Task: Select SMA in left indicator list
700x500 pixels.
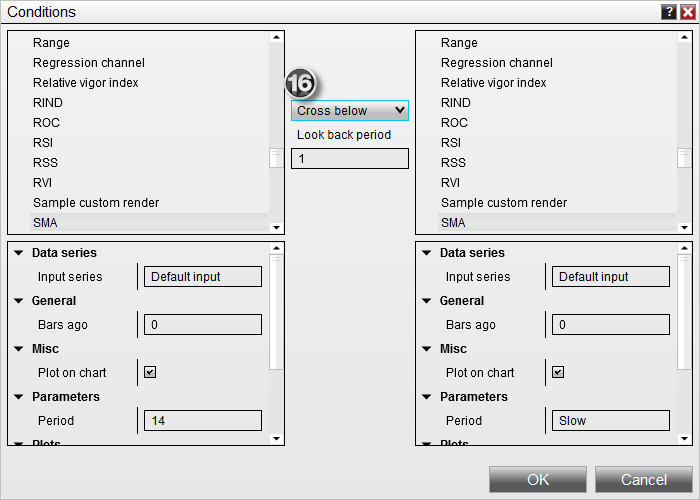Action: [45, 222]
